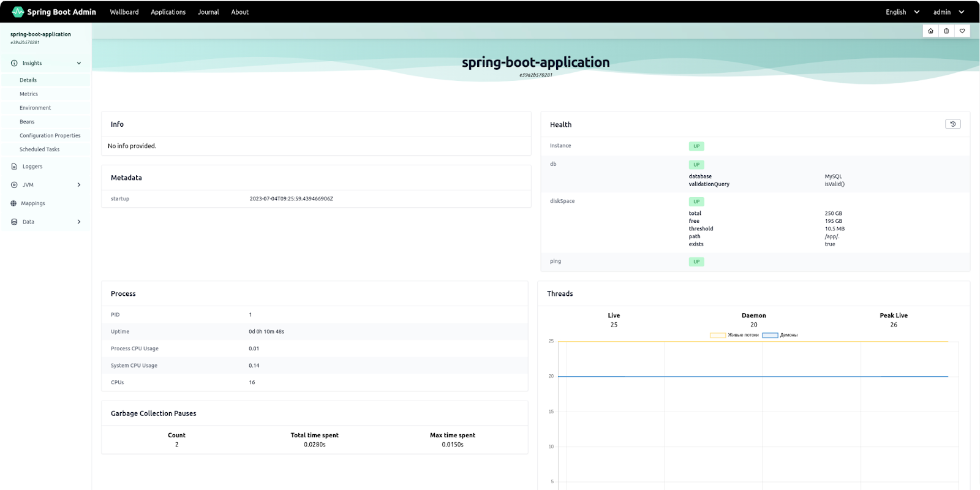The width and height of the screenshot is (980, 490).
Task: Click the Daemon threads count 20
Action: (753, 325)
